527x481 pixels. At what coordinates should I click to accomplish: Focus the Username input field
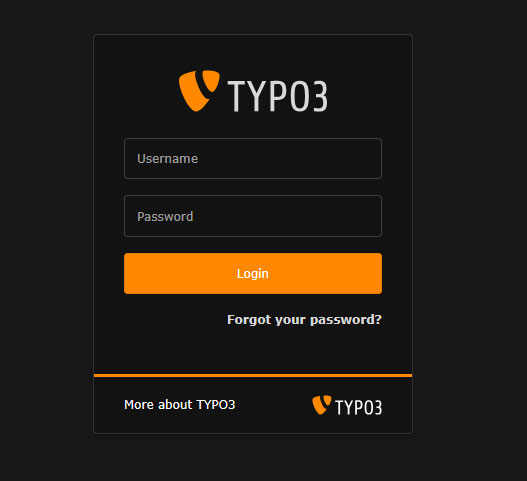pyautogui.click(x=253, y=158)
